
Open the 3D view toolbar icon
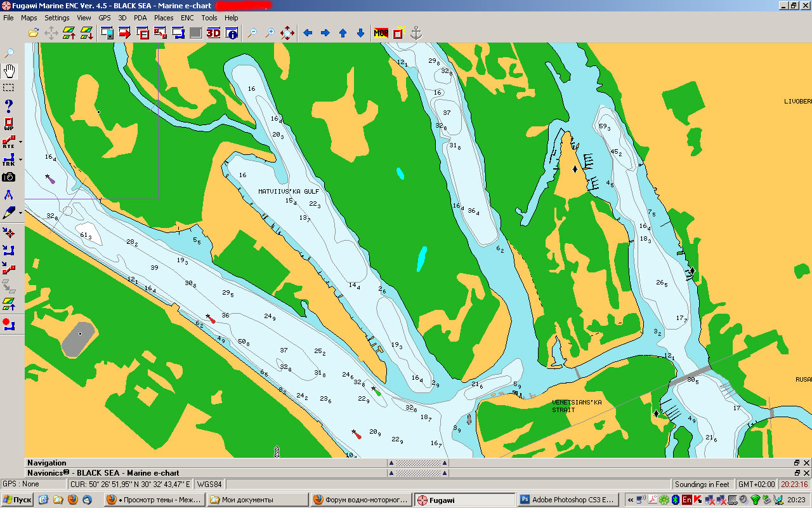coord(213,33)
